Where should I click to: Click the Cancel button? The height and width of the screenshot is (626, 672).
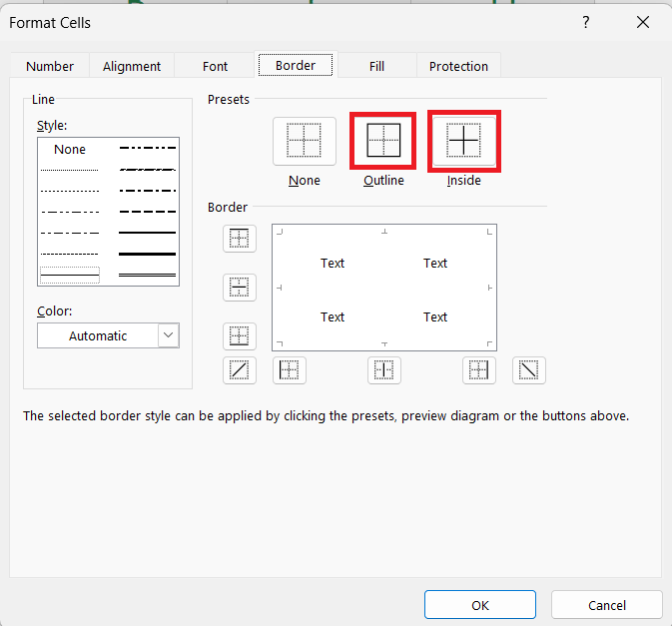tap(607, 605)
